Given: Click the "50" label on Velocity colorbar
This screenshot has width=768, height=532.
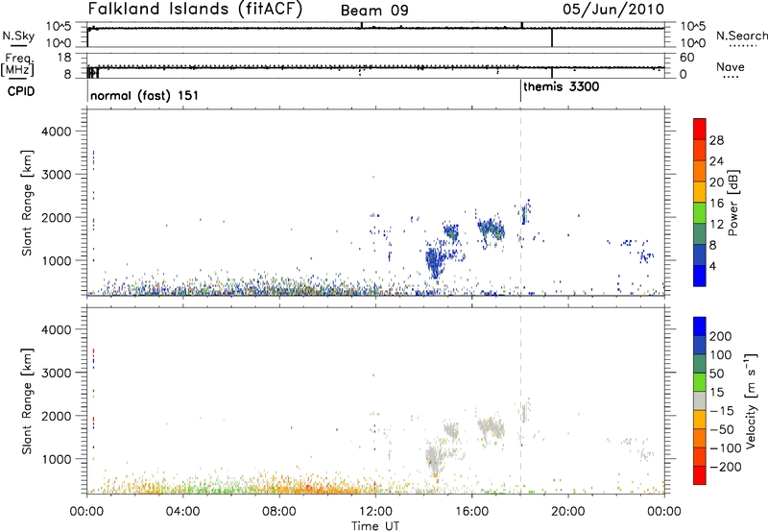Looking at the screenshot, I should (x=716, y=374).
